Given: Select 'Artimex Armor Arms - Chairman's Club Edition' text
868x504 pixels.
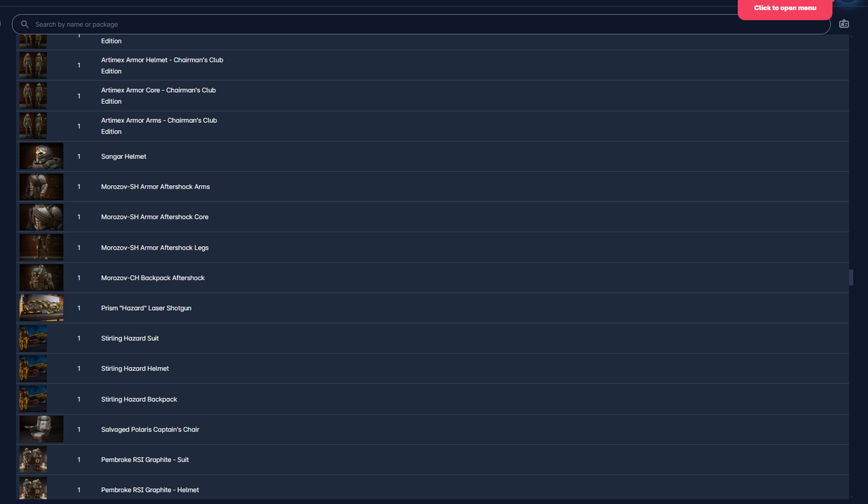Looking at the screenshot, I should coord(159,126).
